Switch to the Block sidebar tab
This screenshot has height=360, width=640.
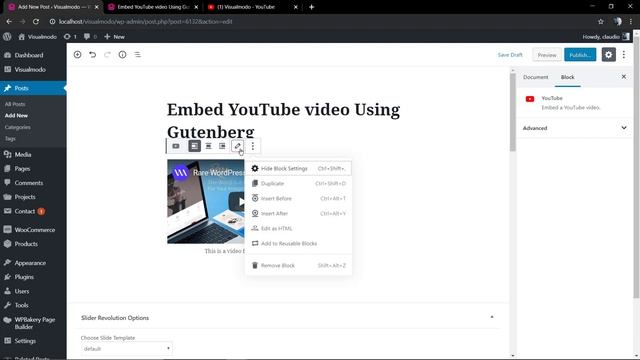pos(567,77)
